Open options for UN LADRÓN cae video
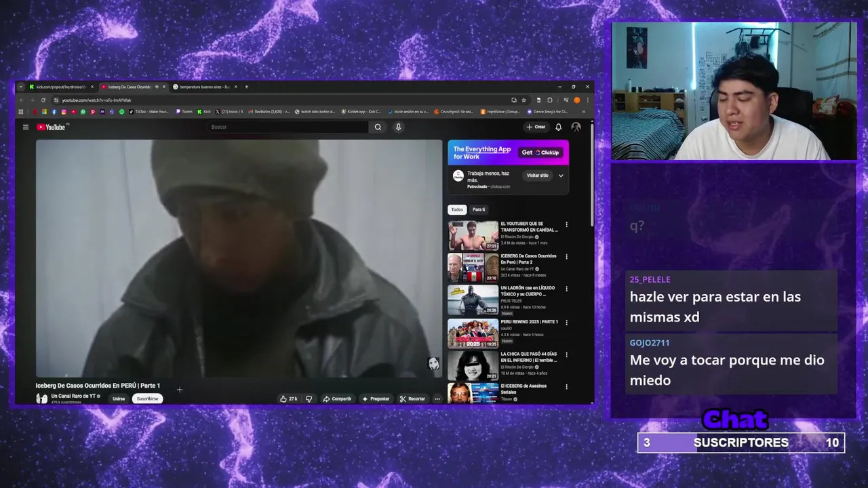This screenshot has width=868, height=488. [x=566, y=289]
